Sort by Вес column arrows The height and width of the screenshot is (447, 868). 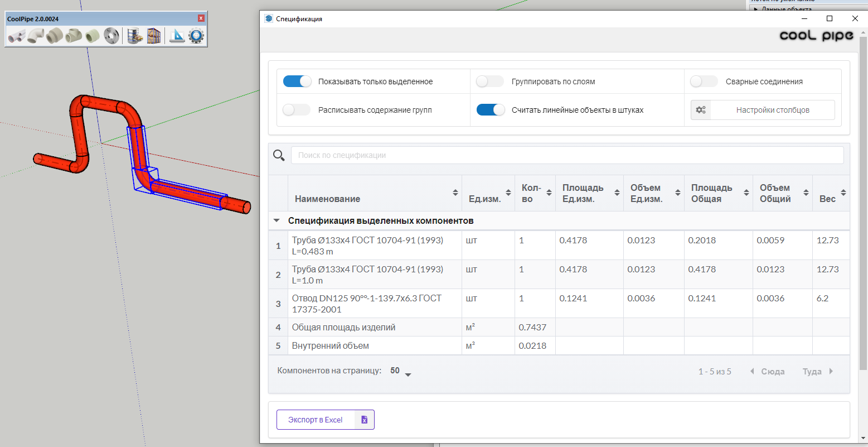pos(843,193)
